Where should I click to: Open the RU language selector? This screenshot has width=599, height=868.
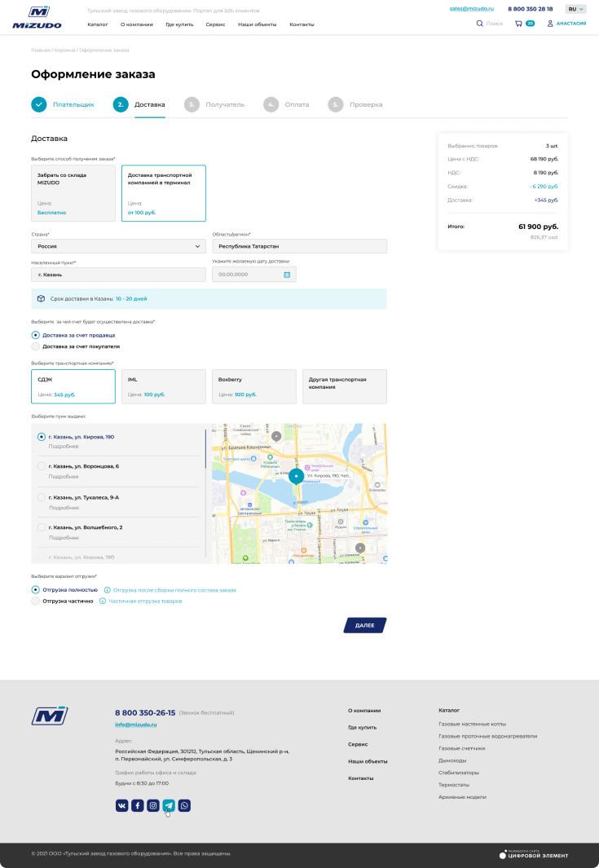click(575, 9)
